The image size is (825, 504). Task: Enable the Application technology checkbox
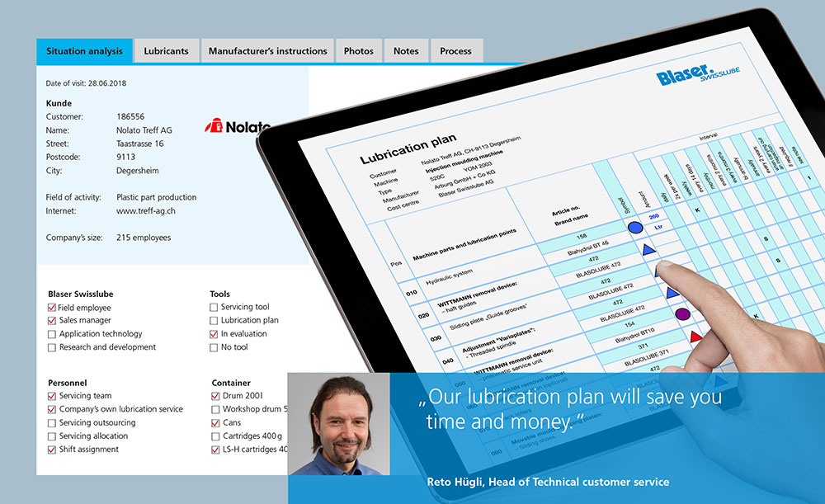point(53,334)
